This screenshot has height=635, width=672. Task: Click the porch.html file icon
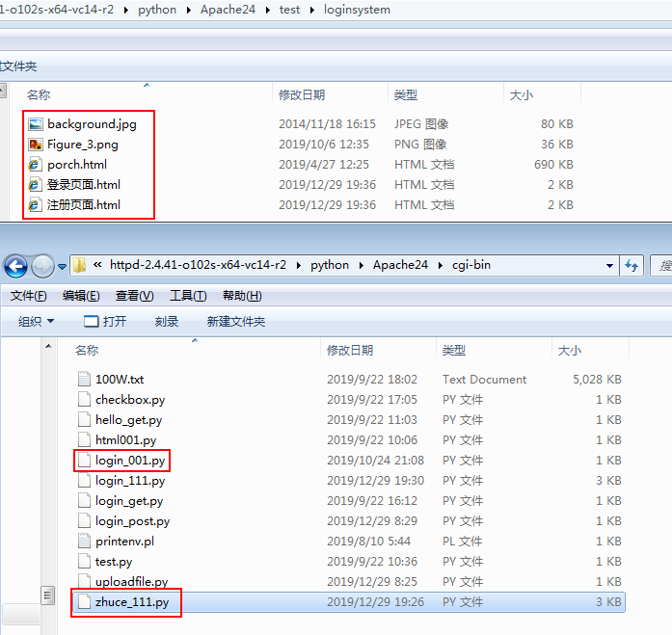click(35, 165)
